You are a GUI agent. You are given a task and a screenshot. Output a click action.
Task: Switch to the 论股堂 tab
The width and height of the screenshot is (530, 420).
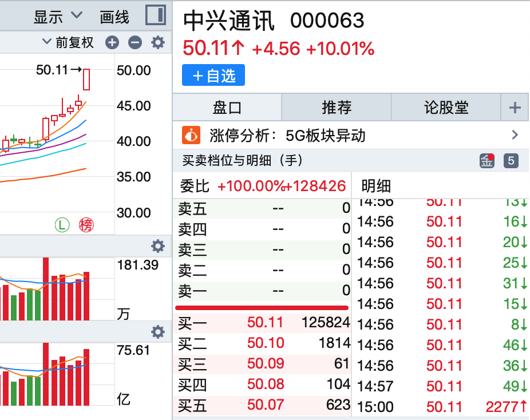(446, 107)
